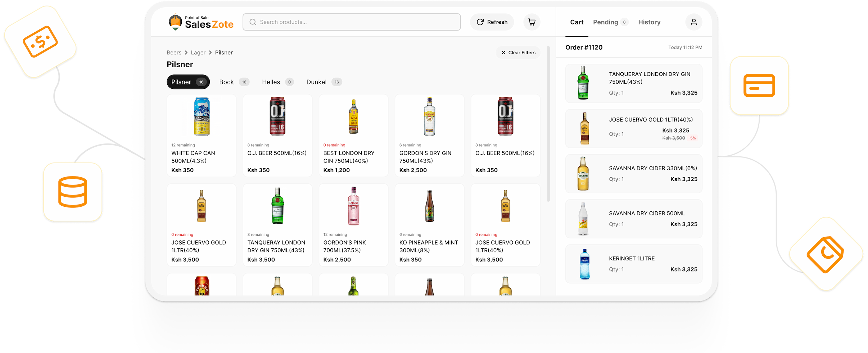Click the dollar banknote decorative icon tile

[x=40, y=42]
